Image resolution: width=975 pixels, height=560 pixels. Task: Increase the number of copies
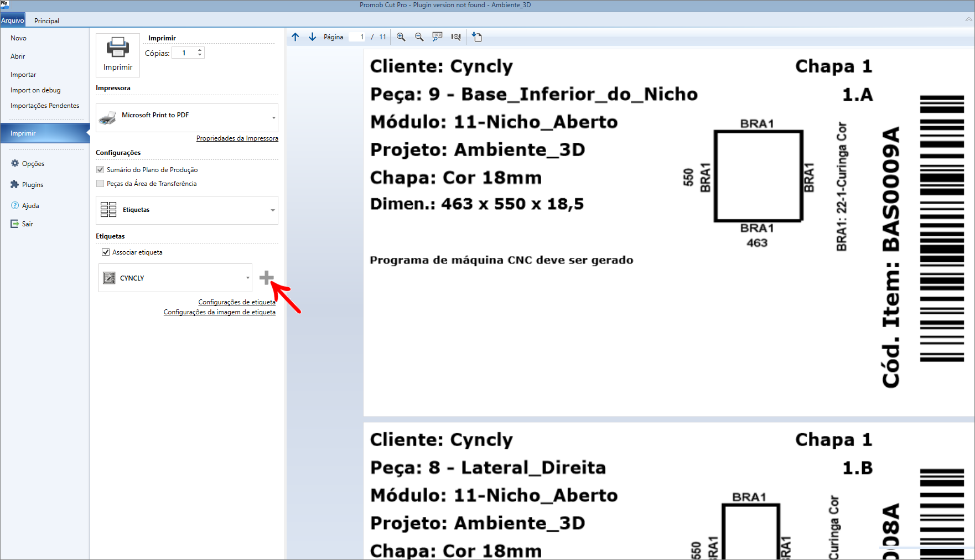200,50
